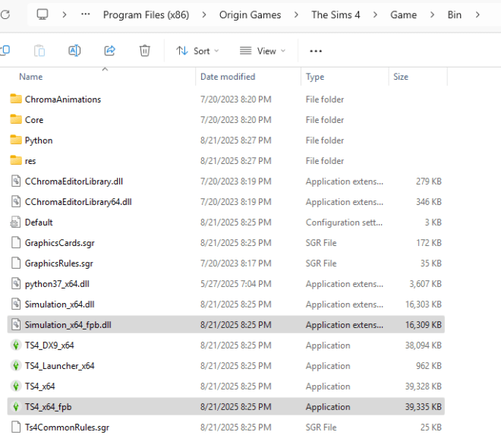Viewport: 501px width, 448px height.
Task: Open the Sort dropdown menu
Action: [197, 51]
